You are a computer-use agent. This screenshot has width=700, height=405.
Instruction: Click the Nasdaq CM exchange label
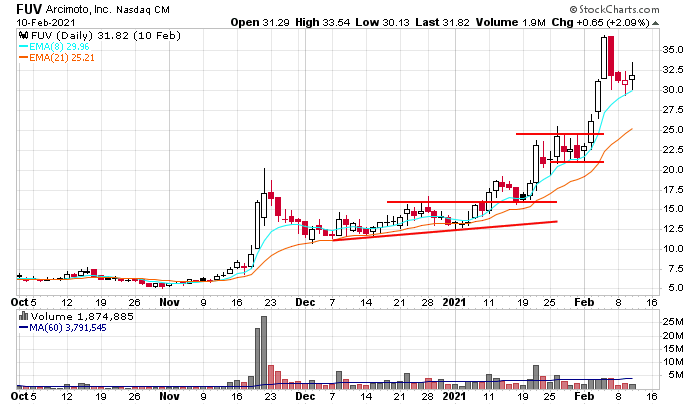(x=143, y=10)
